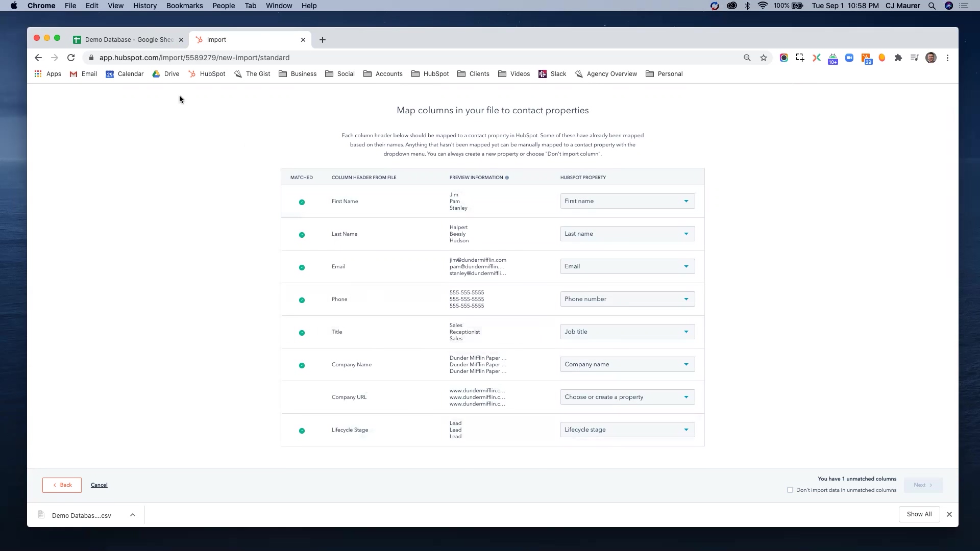
Task: Click the browser back arrow
Action: click(x=38, y=58)
